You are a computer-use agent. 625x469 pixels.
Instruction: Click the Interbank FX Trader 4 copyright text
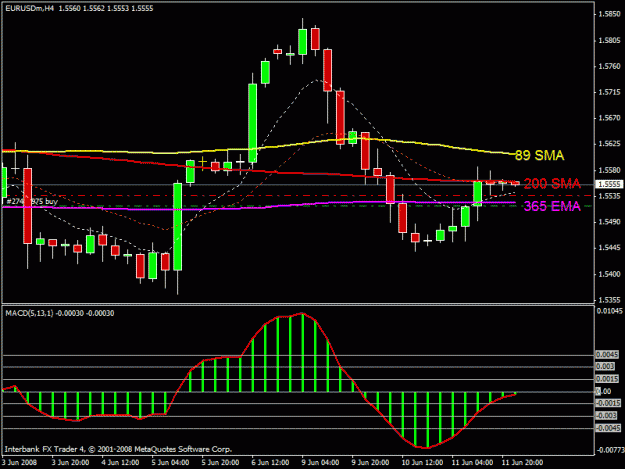118,449
